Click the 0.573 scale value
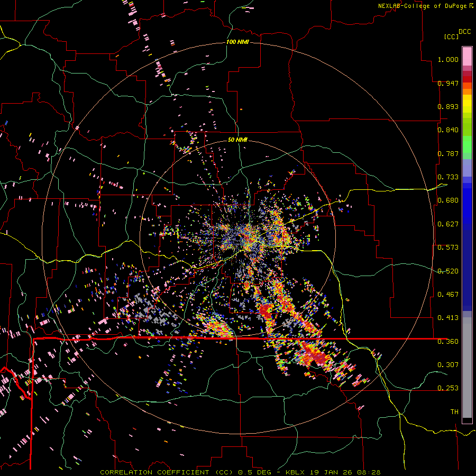This screenshot has height=476, width=476. [448, 248]
